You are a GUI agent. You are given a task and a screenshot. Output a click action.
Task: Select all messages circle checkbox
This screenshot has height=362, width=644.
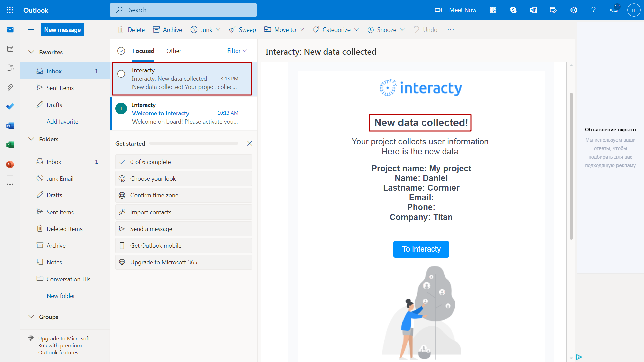pyautogui.click(x=121, y=51)
